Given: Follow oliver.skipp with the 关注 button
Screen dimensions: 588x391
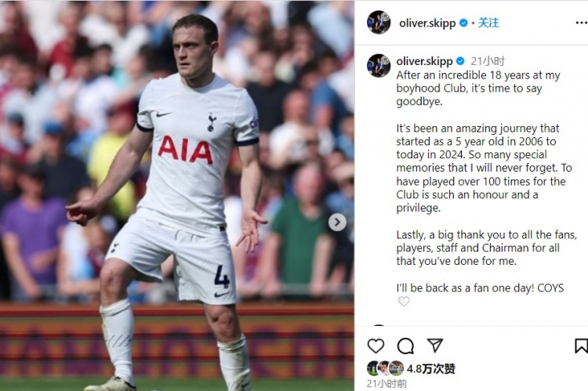Looking at the screenshot, I should point(488,23).
